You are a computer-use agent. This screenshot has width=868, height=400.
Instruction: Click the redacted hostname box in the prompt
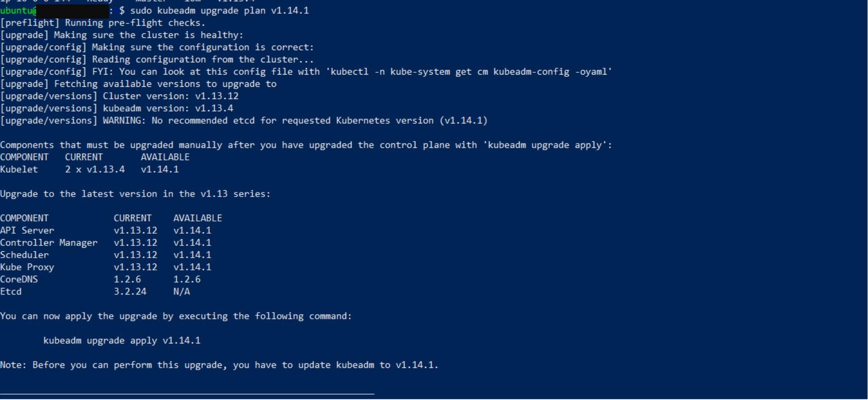(72, 11)
